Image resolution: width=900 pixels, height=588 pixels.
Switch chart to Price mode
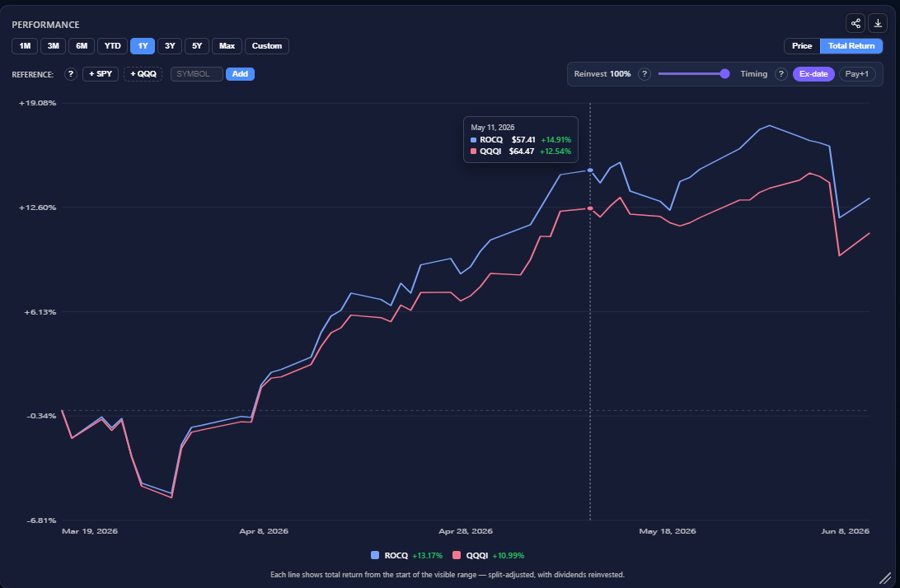point(802,46)
